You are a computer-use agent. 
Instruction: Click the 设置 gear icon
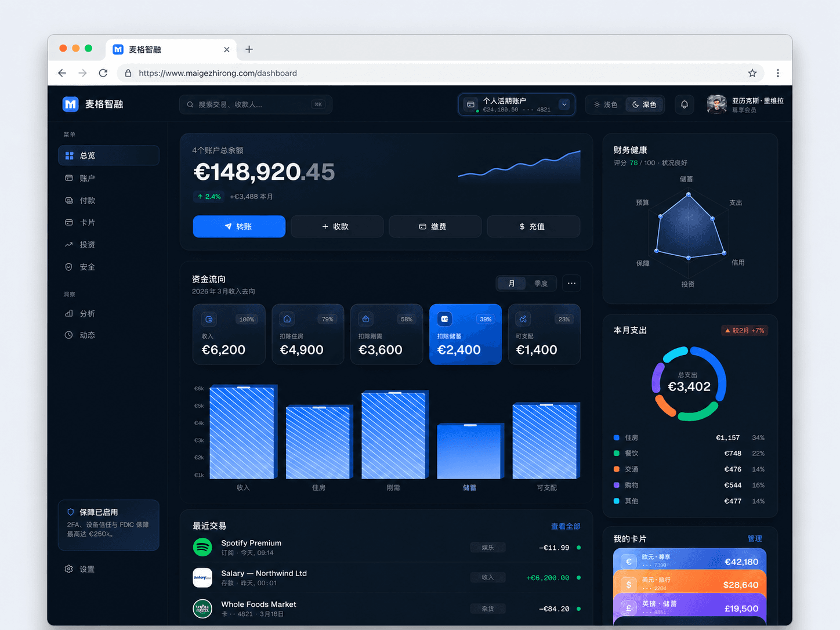click(68, 569)
